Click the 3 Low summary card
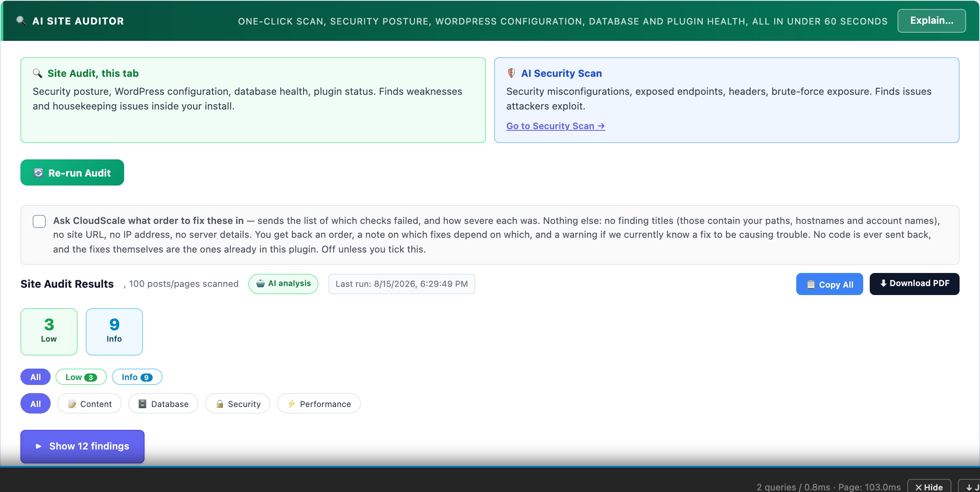The height and width of the screenshot is (492, 980). pos(49,332)
